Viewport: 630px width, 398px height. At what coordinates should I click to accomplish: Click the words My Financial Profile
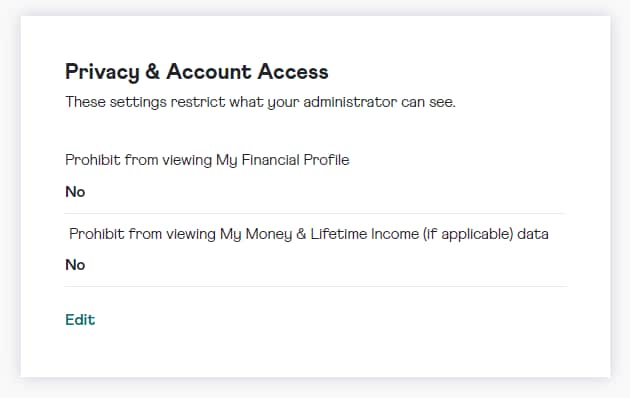(x=283, y=160)
